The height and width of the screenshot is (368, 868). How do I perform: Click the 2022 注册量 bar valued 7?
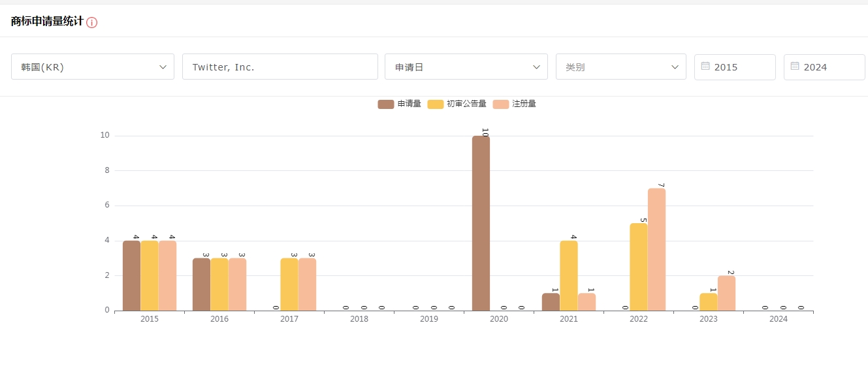click(656, 249)
